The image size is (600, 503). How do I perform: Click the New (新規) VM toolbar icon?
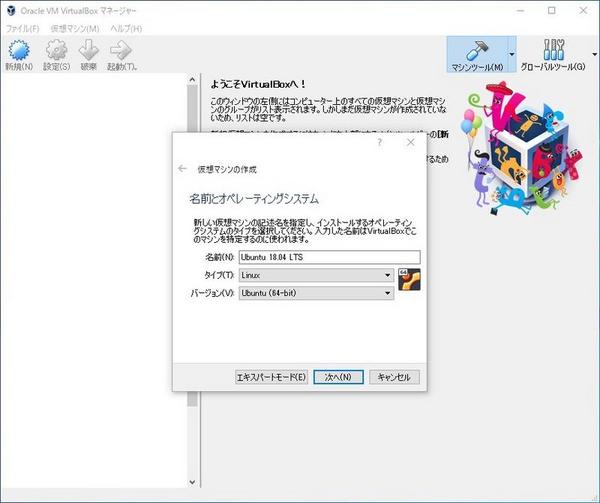click(x=19, y=55)
